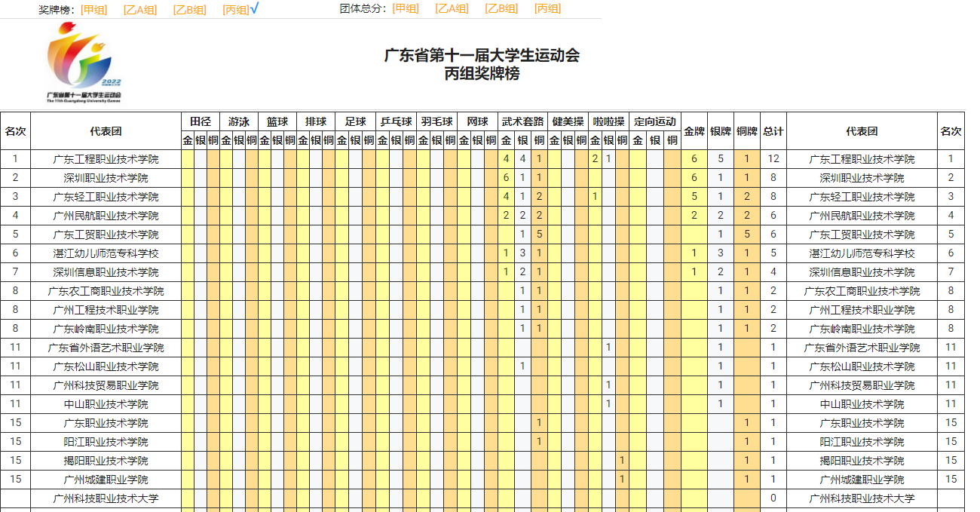Screen dimensions: 980x512
Task: Click the 定向运动 column header
Action: (x=655, y=121)
